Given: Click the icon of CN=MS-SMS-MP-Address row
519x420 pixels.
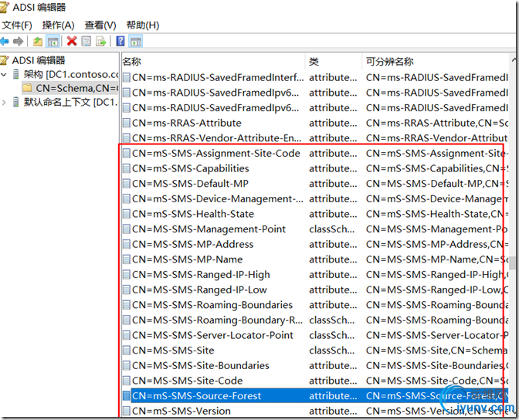Looking at the screenshot, I should click(x=126, y=244).
